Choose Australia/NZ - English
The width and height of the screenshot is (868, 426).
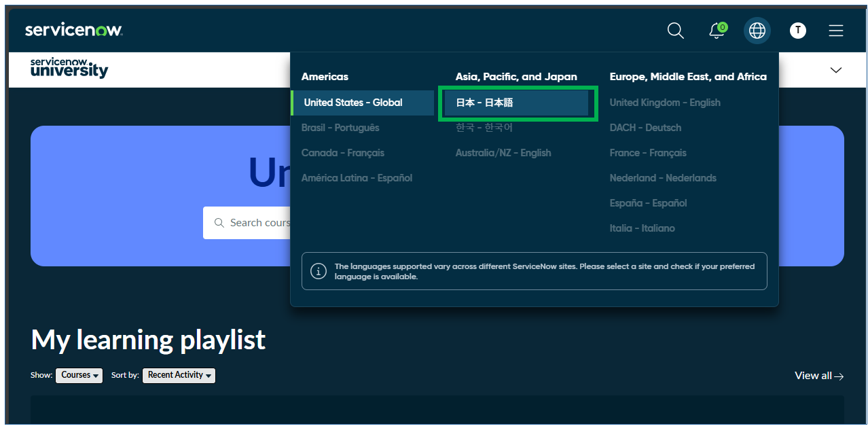(x=503, y=153)
